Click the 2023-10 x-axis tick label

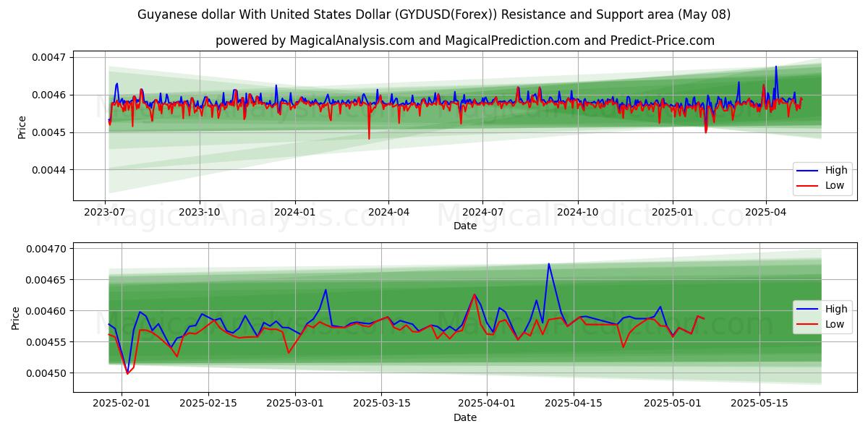point(200,213)
